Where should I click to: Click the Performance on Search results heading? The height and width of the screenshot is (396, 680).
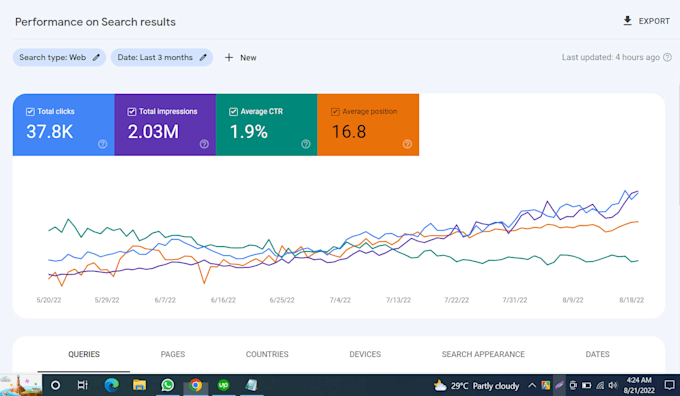(95, 22)
